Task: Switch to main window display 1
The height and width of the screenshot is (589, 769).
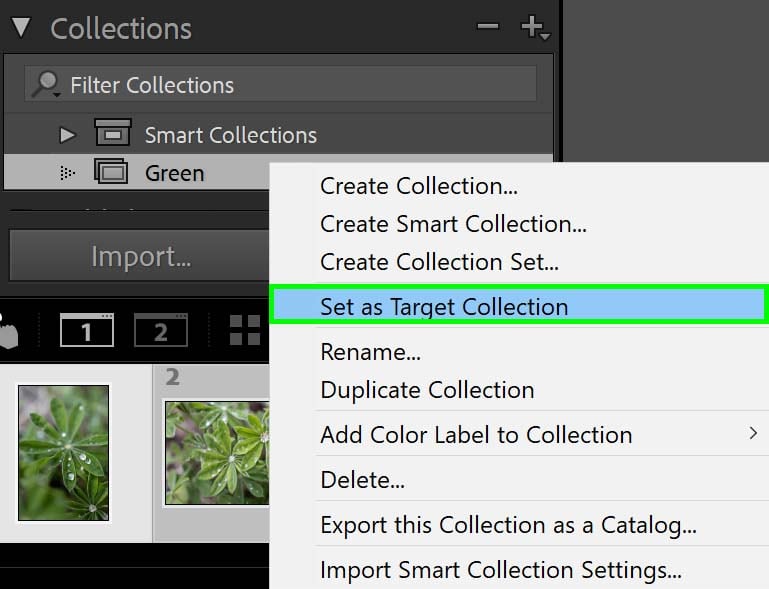Action: tap(87, 330)
